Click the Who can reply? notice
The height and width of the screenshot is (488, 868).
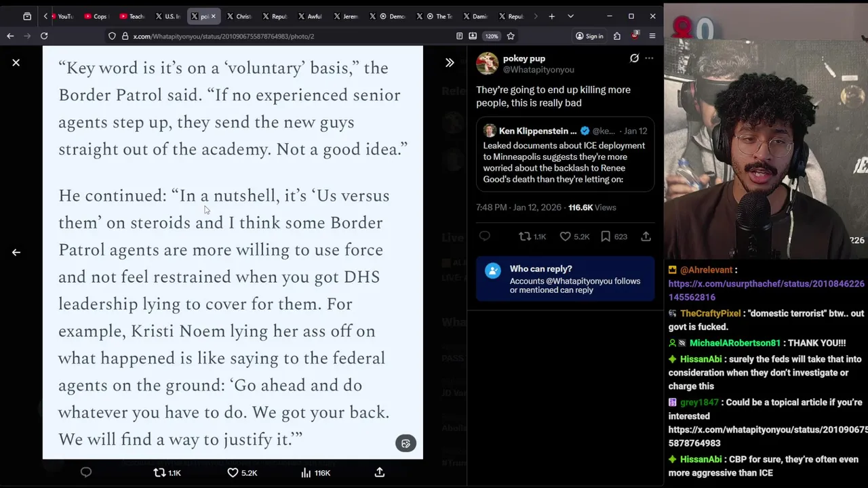[x=565, y=279]
